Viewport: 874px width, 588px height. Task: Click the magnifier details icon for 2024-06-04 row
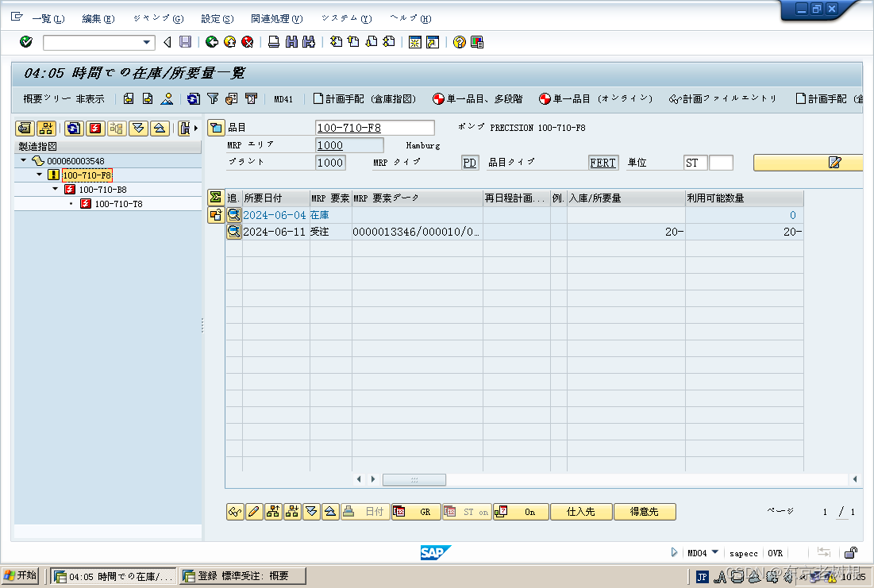(234, 215)
